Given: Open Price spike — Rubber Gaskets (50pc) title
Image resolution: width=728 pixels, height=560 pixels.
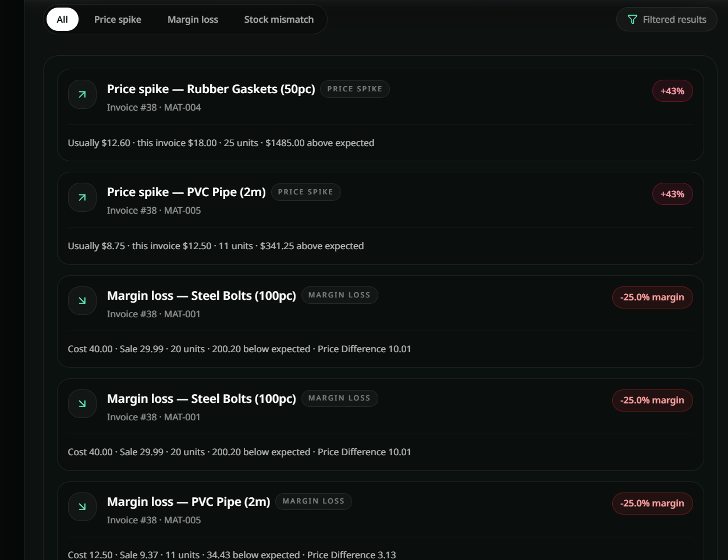Looking at the screenshot, I should [x=211, y=89].
